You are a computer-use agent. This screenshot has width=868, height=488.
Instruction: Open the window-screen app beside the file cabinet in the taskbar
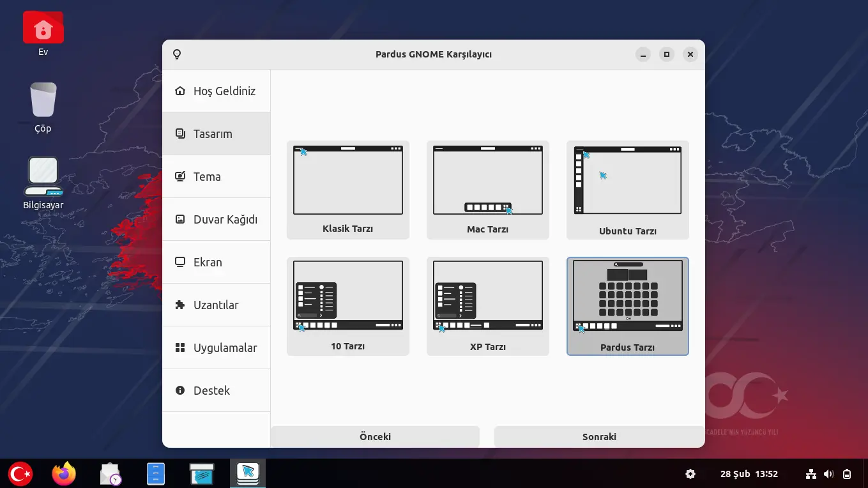pyautogui.click(x=202, y=474)
